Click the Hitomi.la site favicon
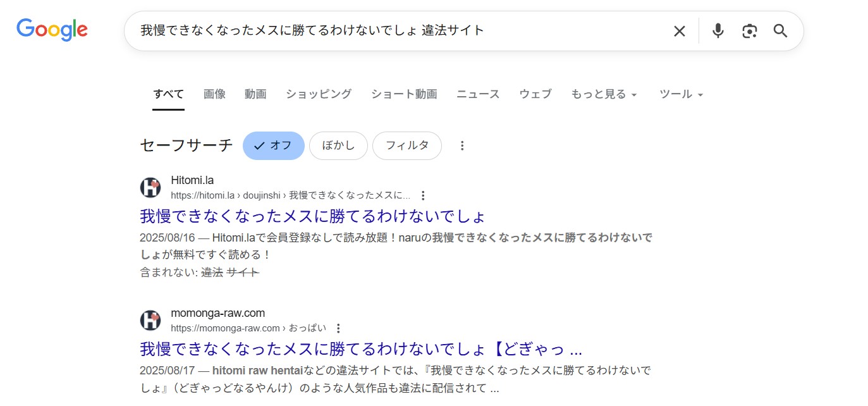 click(x=150, y=187)
